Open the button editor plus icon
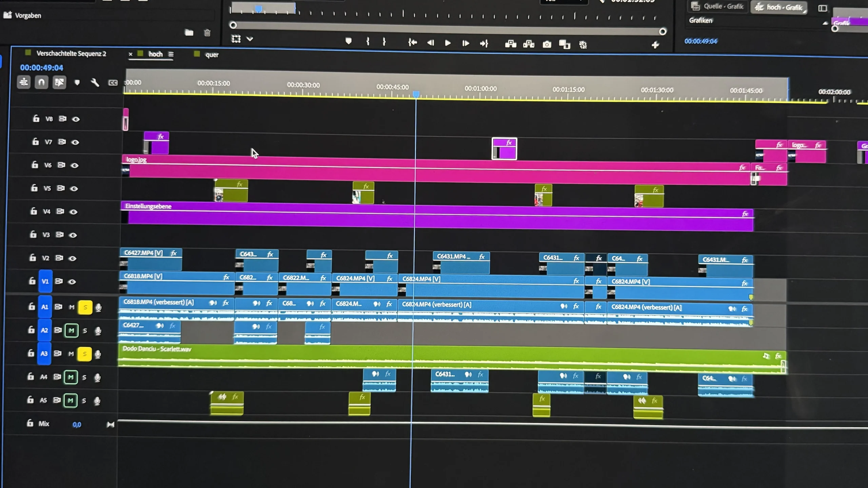The width and height of the screenshot is (868, 488). (x=655, y=45)
